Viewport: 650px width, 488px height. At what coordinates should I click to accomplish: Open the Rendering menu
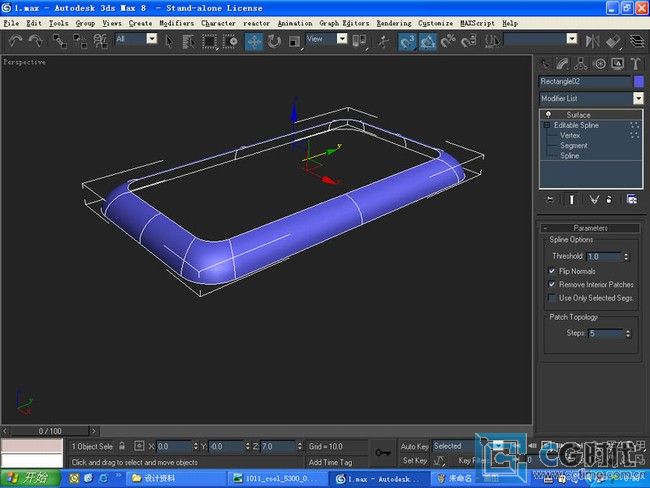point(394,23)
